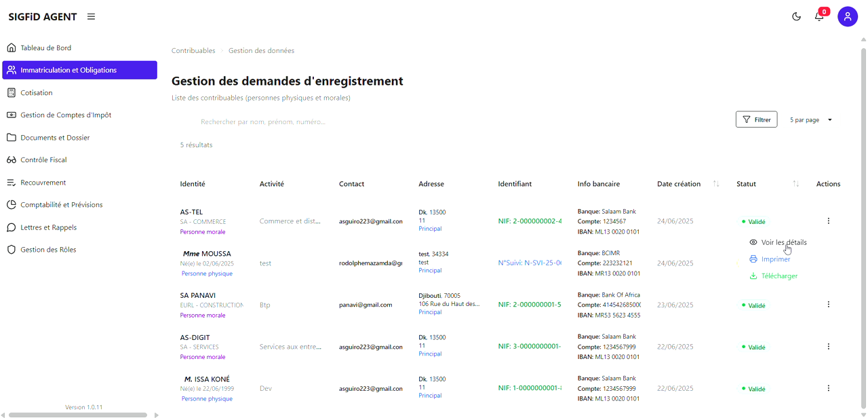Open three-dot actions for ISSA KONÉ row
This screenshot has width=868, height=418.
click(828, 388)
